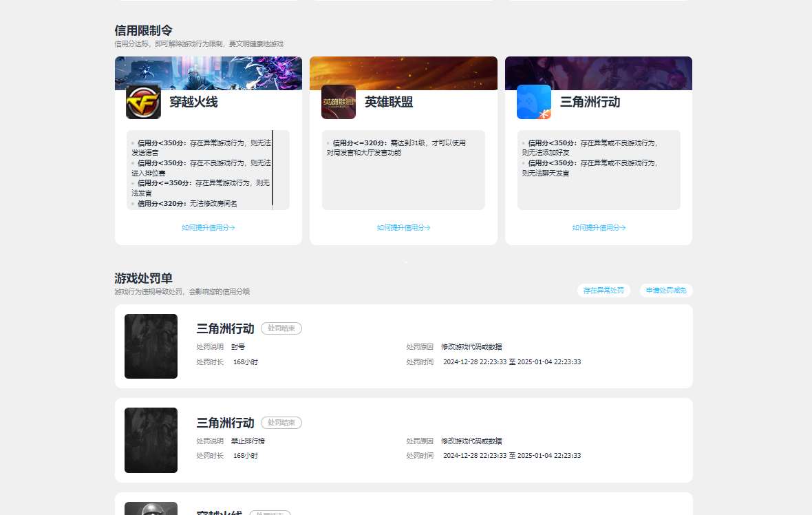Screen dimensions: 812x515
Task: Click 处罚结束 tag on first 三角洲行动 record
Action: 281,328
